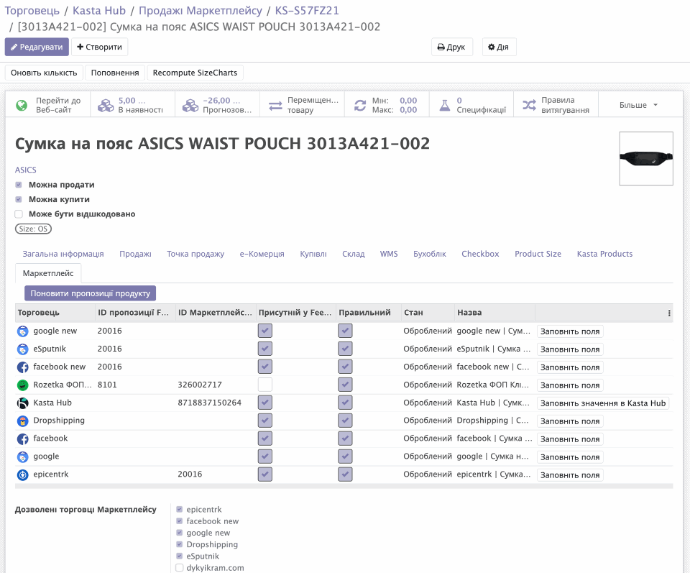690x573 pixels.
Task: Open the Дія action dropdown
Action: [x=499, y=47]
